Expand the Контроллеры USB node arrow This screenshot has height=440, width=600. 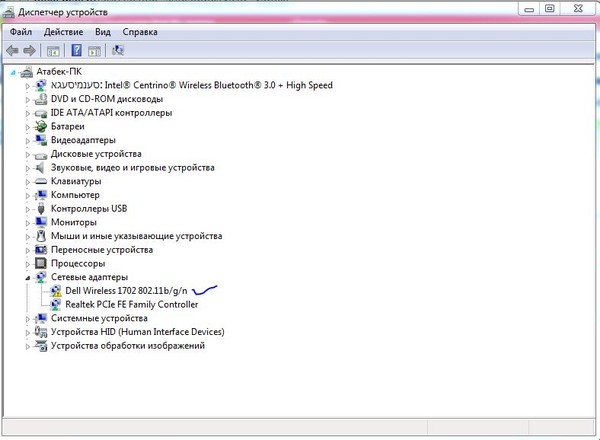coord(27,210)
